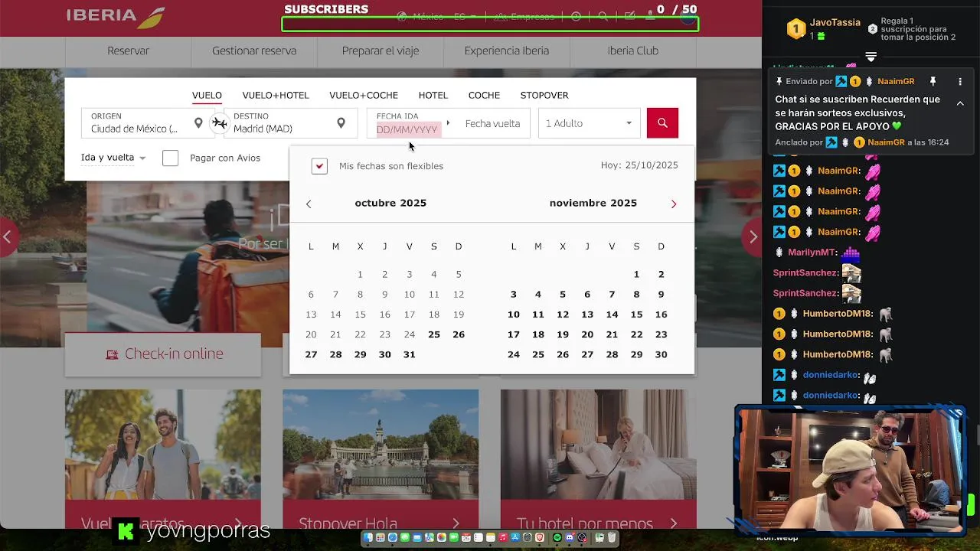Open the Experiencia Iberia menu
The height and width of the screenshot is (551, 980).
pyautogui.click(x=507, y=51)
